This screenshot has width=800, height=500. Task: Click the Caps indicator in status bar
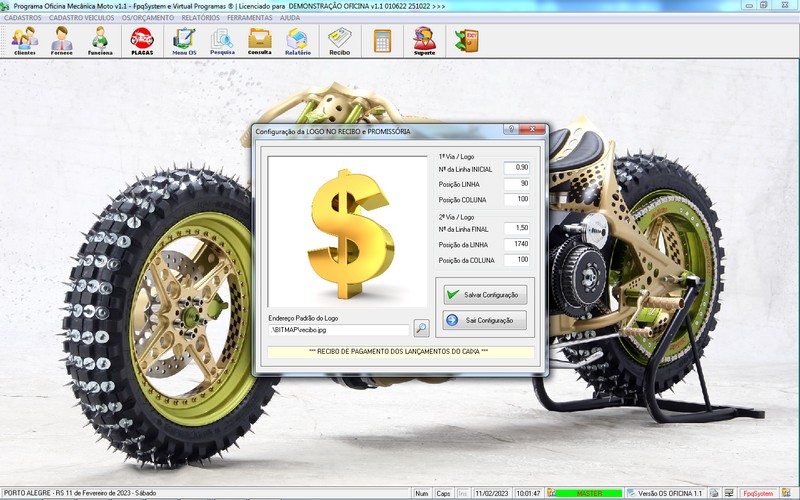tap(443, 493)
